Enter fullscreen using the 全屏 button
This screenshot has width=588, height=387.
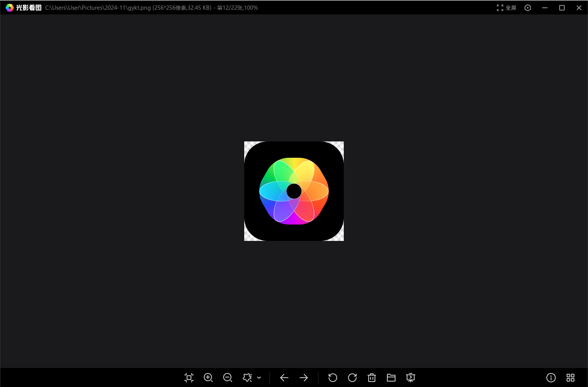pos(507,8)
